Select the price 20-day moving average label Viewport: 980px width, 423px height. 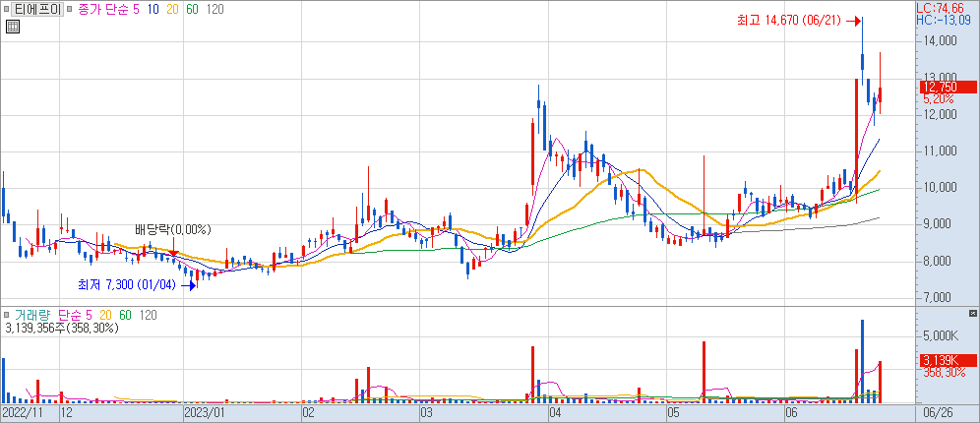point(173,10)
